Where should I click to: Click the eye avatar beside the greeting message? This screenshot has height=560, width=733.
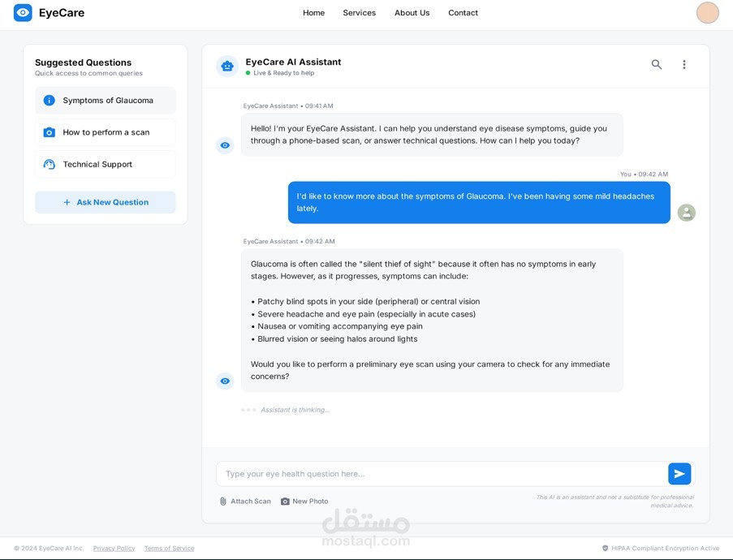225,145
